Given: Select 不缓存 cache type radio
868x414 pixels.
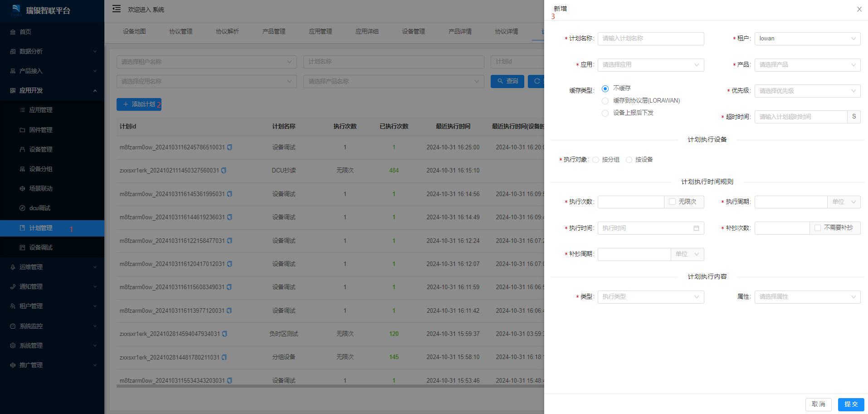Looking at the screenshot, I should [x=605, y=89].
